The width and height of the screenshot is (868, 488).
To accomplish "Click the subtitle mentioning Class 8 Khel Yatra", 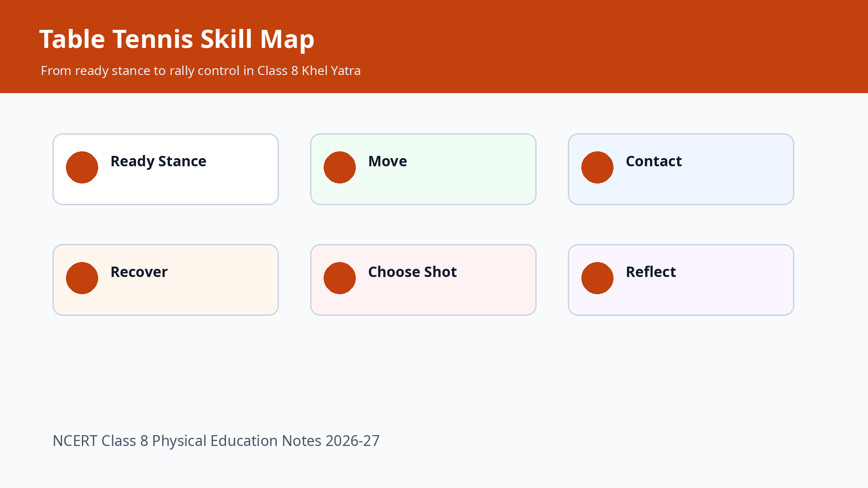I will pyautogui.click(x=201, y=71).
